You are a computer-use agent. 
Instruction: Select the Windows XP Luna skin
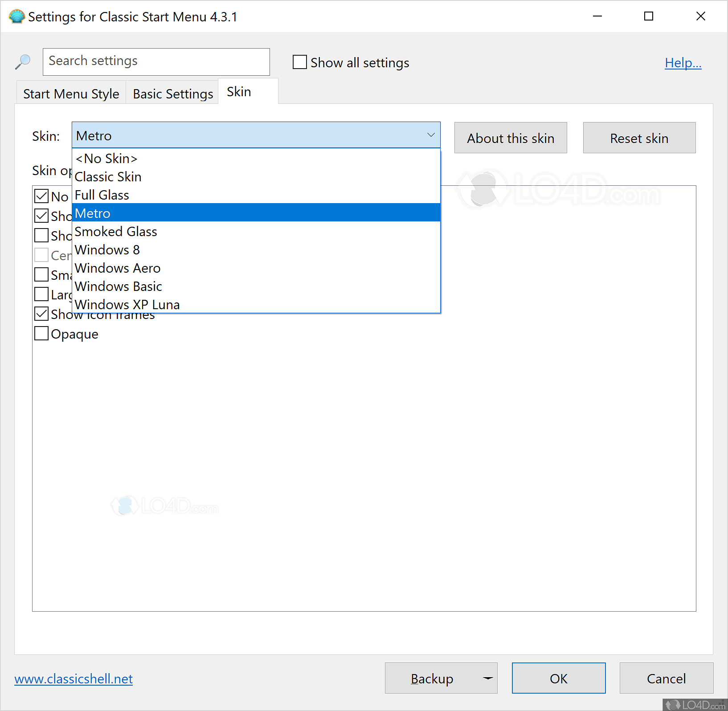click(x=256, y=304)
